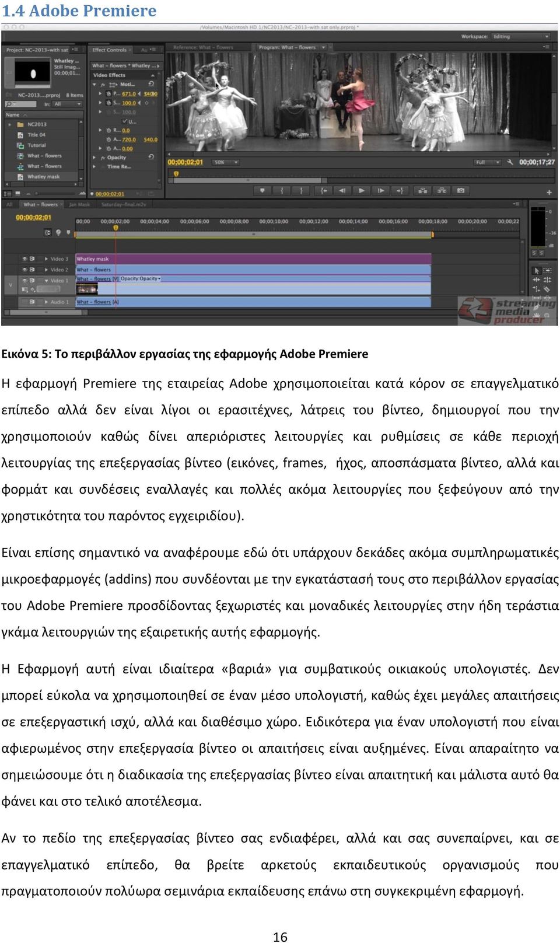560x943 pixels.
Task: Click the timeline current timecode 00;00;02;01
Action: (34, 218)
